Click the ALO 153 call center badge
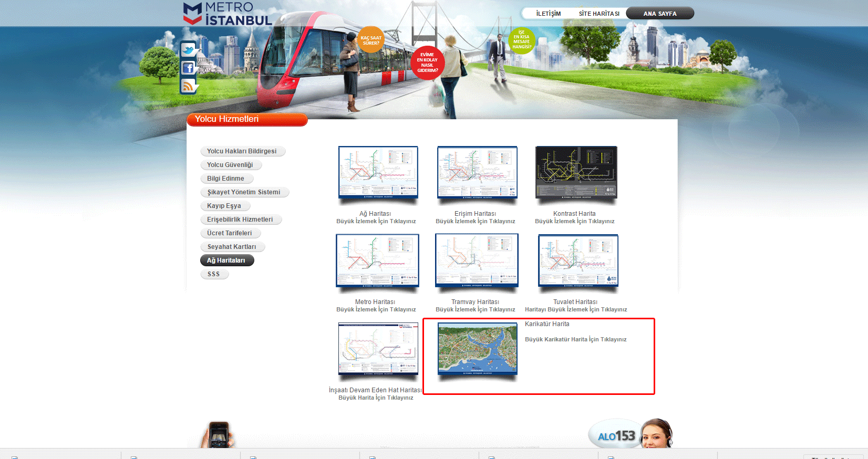Screen dimensions: 868x459 [x=616, y=435]
